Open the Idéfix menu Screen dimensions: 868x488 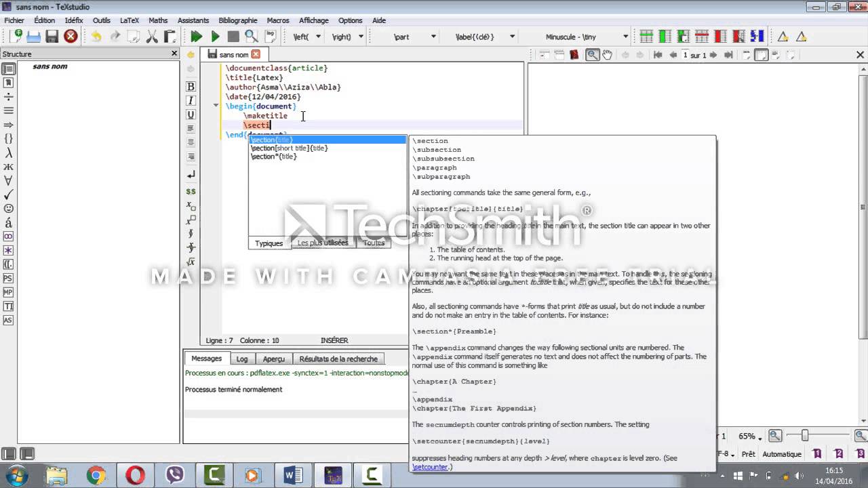73,20
